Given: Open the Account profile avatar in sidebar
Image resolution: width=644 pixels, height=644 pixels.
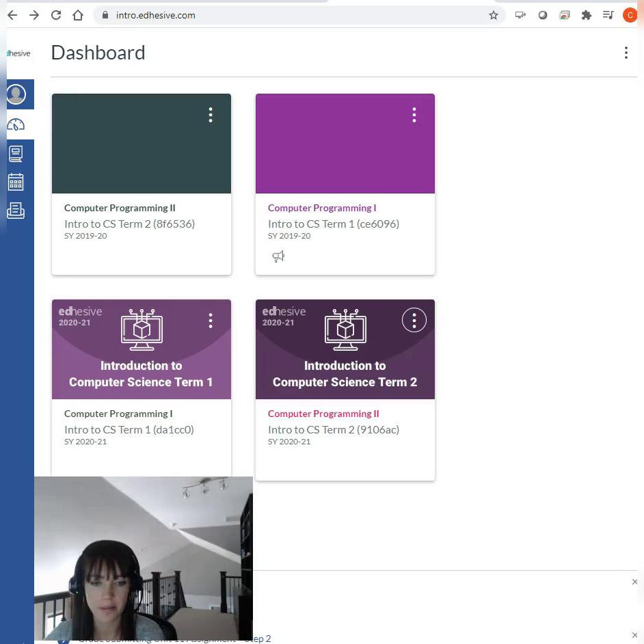Looking at the screenshot, I should (16, 94).
